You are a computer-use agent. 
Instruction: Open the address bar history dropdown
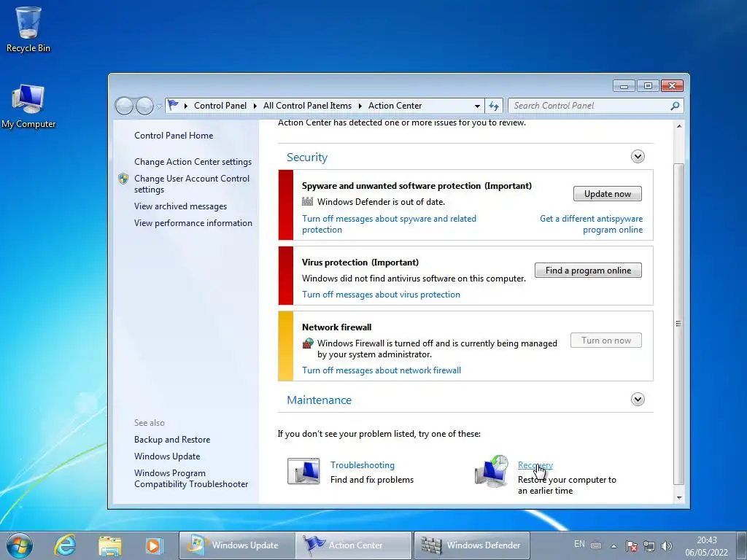tap(477, 106)
